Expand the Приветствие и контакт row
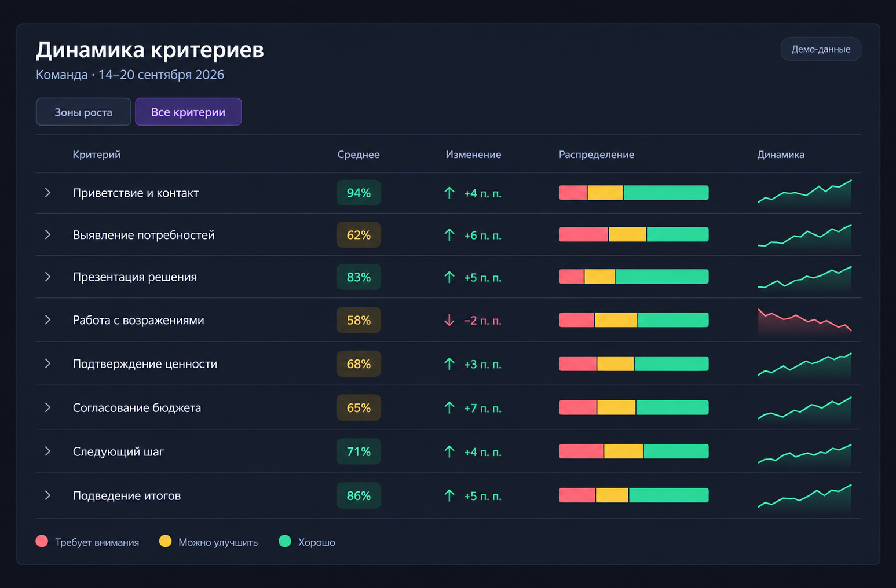Screen dimensions: 896x588 tap(47, 193)
